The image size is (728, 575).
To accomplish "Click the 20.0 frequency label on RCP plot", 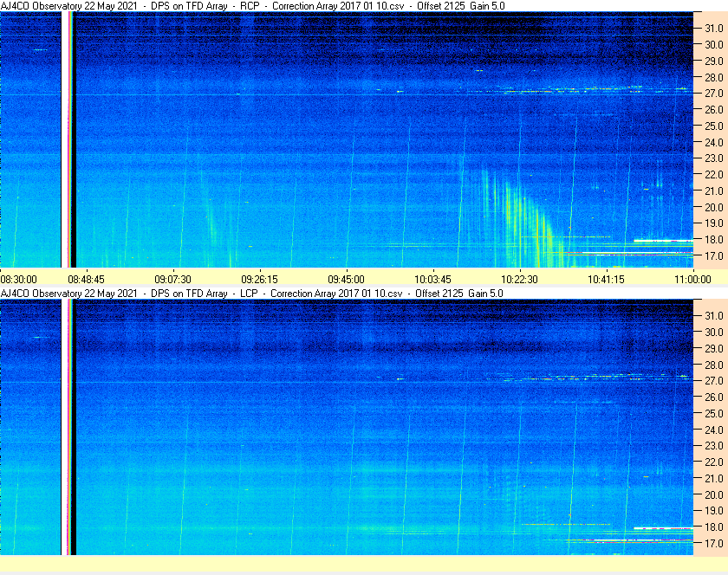I will tap(714, 207).
